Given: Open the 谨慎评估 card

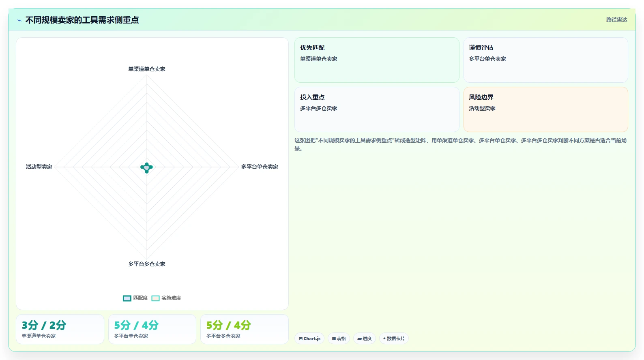Looking at the screenshot, I should (546, 60).
